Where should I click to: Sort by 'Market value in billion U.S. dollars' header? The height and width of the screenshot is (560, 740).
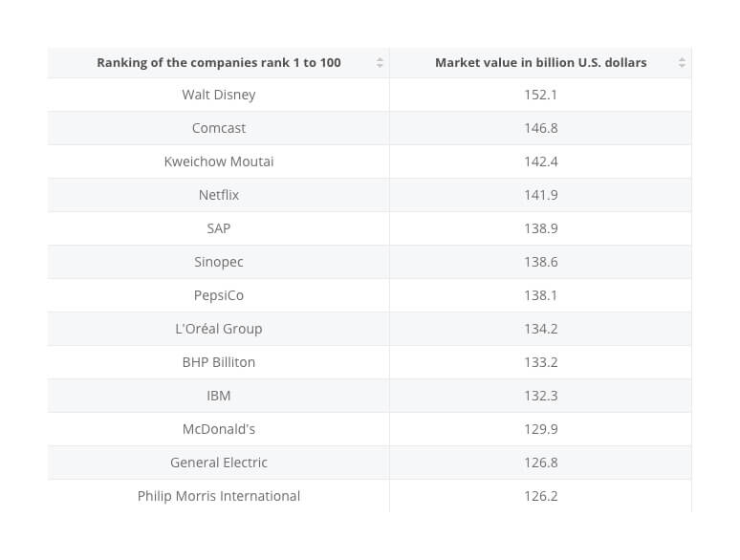[540, 63]
